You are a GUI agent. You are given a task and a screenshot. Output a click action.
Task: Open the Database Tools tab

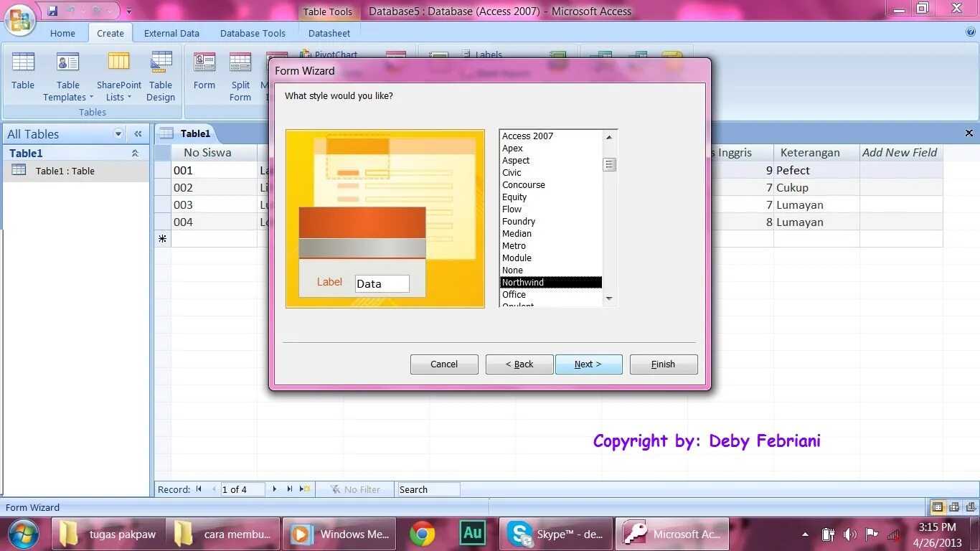(253, 33)
